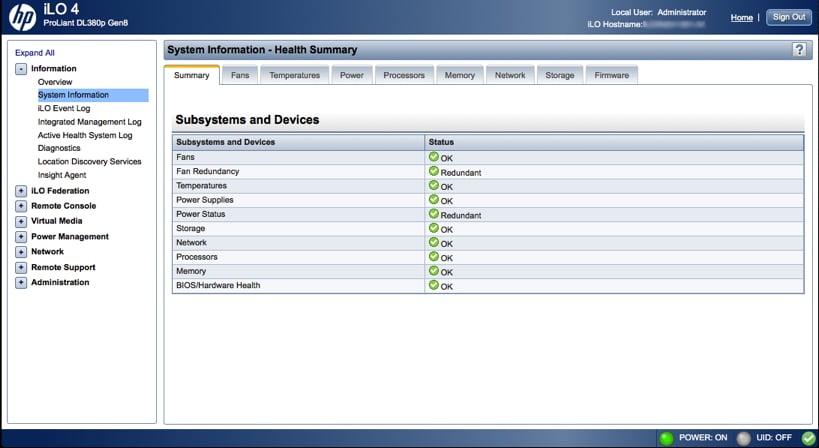Image resolution: width=819 pixels, height=448 pixels.
Task: Expand the Virtual Media node
Action: [x=21, y=221]
